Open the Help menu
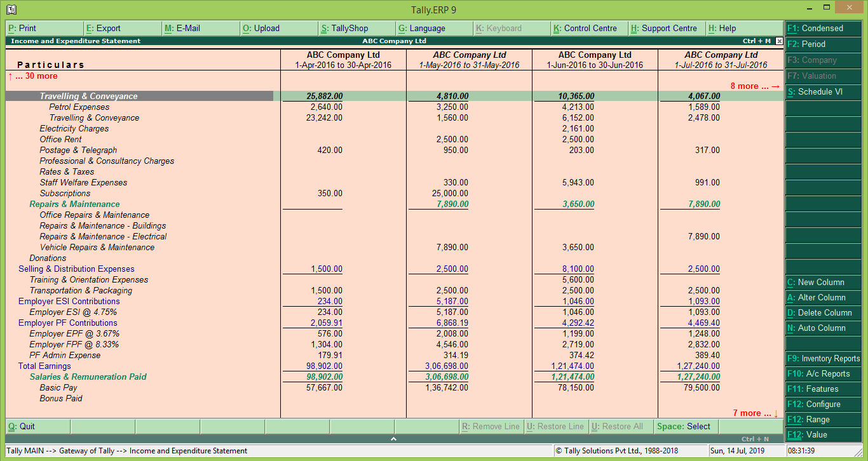Viewport: 868px width, 461px height. (744, 29)
